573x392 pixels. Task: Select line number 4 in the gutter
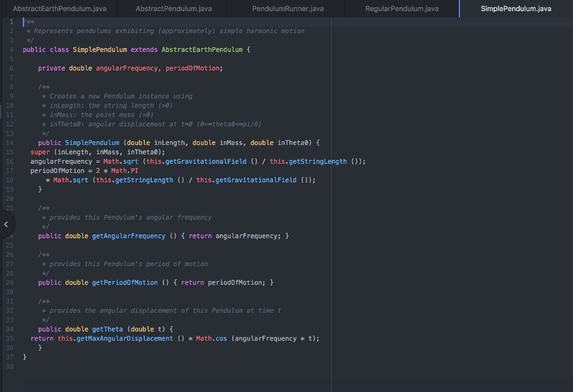coord(11,50)
